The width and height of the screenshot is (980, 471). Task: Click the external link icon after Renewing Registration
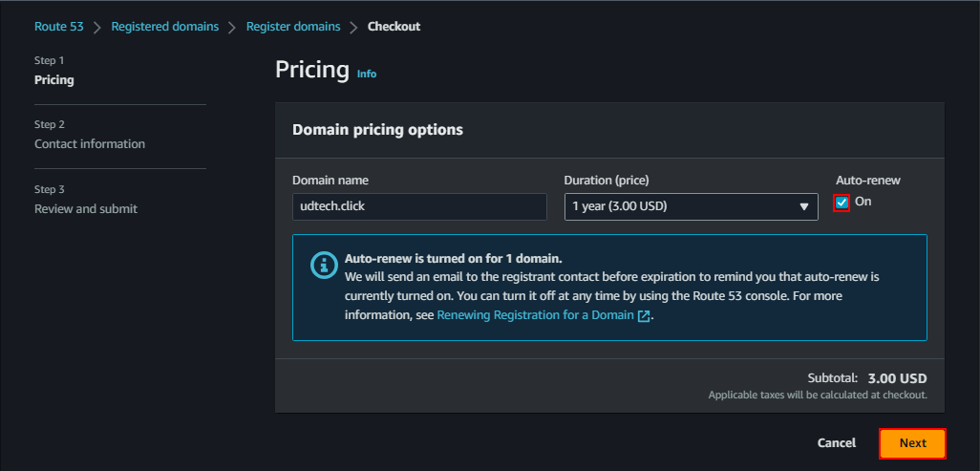click(644, 316)
